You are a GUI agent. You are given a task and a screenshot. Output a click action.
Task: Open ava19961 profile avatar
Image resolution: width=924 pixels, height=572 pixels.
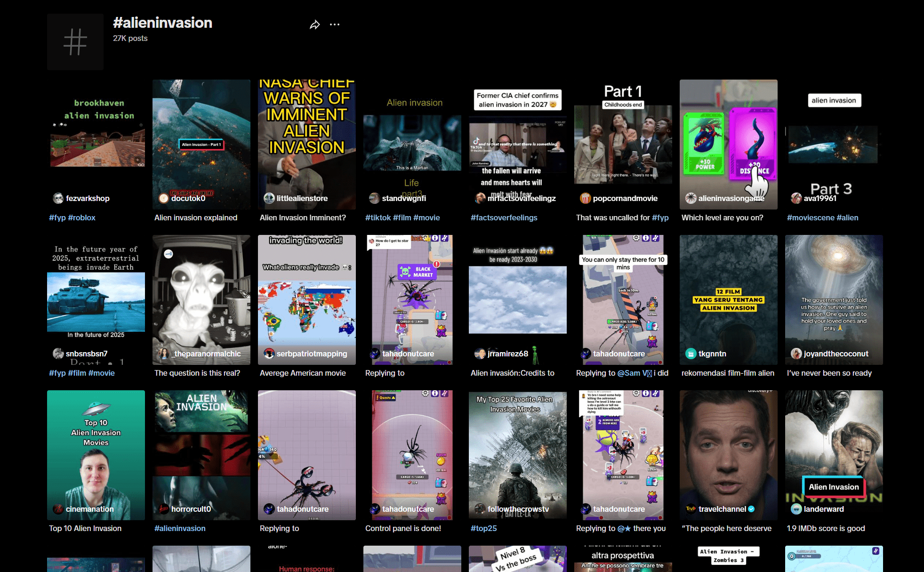(796, 198)
